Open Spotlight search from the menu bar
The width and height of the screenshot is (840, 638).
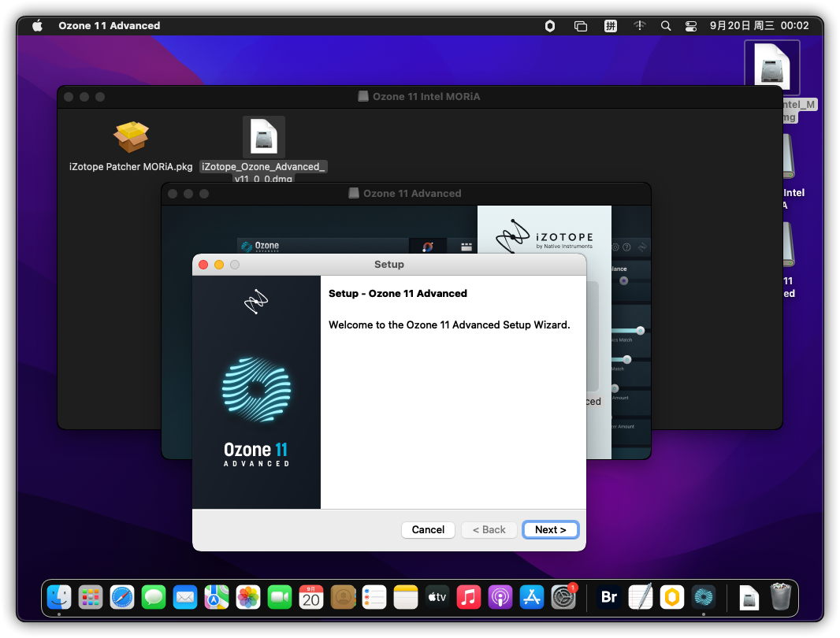click(666, 26)
